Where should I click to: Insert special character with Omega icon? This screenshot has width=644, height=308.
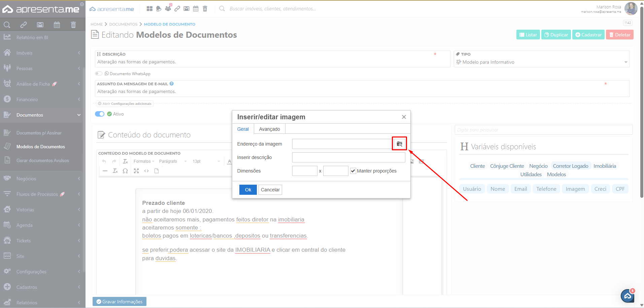125,171
